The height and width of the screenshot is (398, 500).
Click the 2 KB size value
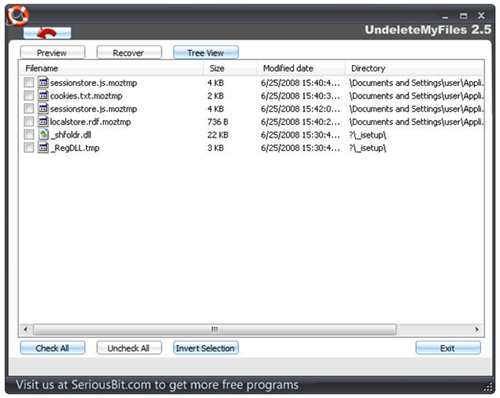pyautogui.click(x=215, y=96)
